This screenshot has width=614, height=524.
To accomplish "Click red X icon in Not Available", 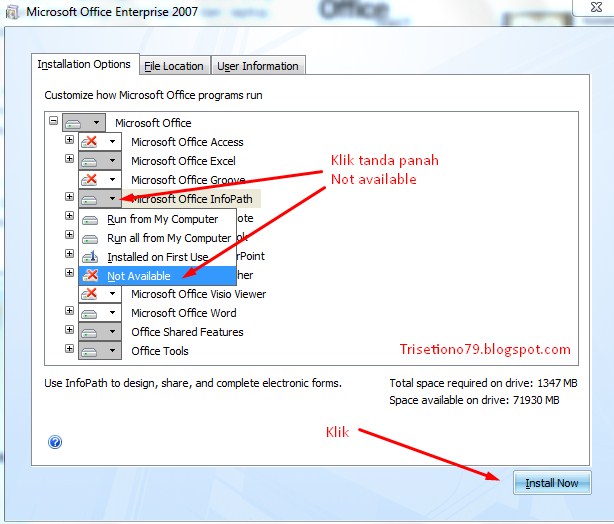I will point(90,275).
